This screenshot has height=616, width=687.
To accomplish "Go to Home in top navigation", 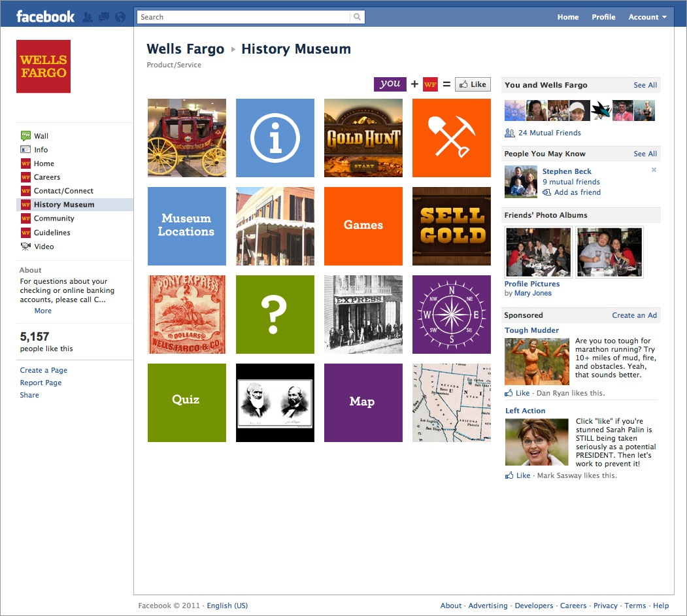I will pos(568,17).
